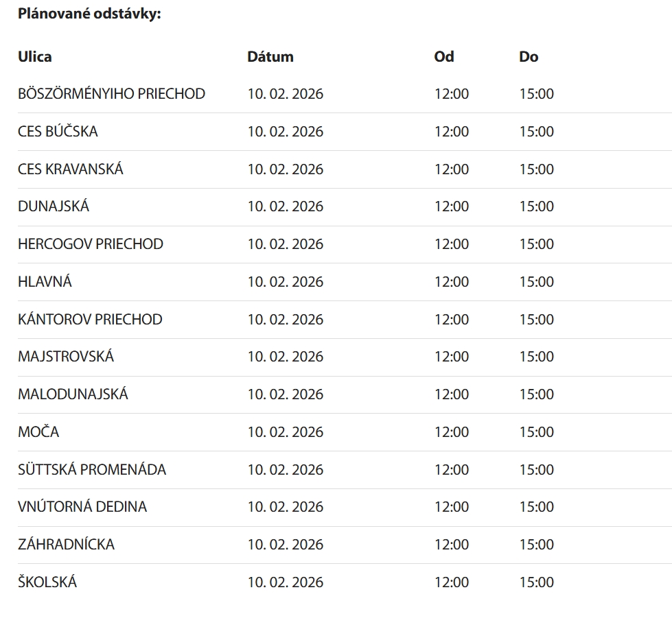Select the MOČA street name

tap(38, 432)
